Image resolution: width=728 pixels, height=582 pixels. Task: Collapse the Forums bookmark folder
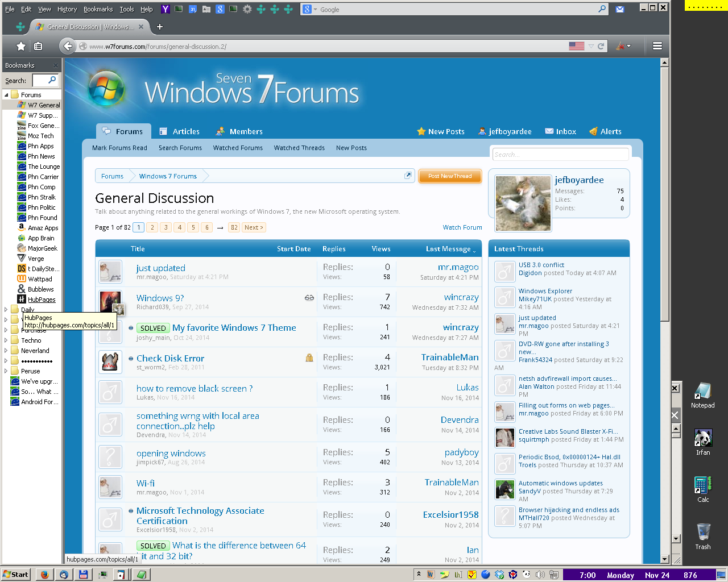point(6,95)
